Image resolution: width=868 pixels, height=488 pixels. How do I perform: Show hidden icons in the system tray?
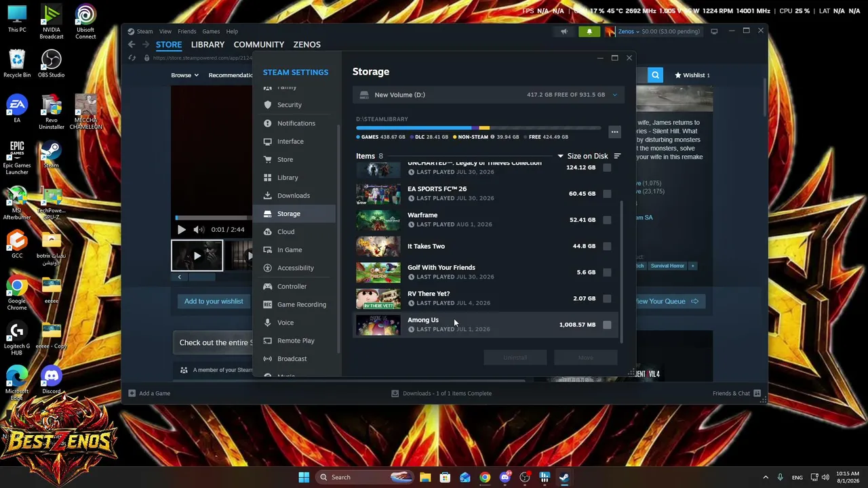point(766,477)
